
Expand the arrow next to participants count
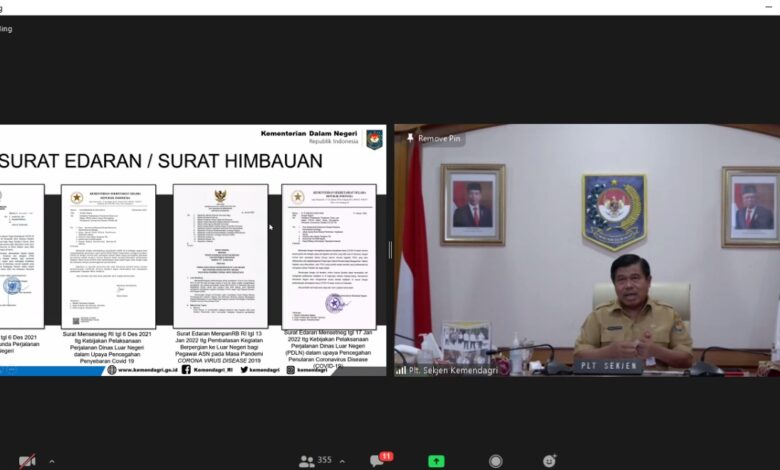click(342, 461)
